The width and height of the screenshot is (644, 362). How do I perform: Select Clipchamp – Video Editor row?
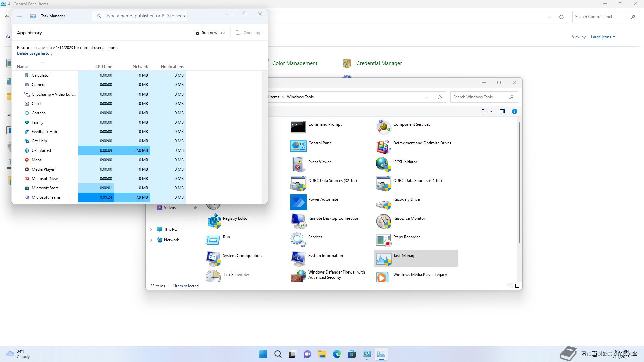[99, 94]
